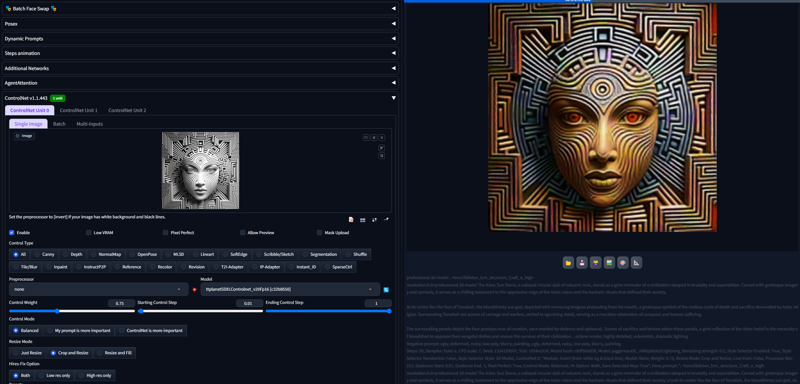Image resolution: width=800 pixels, height=384 pixels.
Task: Click the undo icon on the ControlNet image
Action: 366,138
